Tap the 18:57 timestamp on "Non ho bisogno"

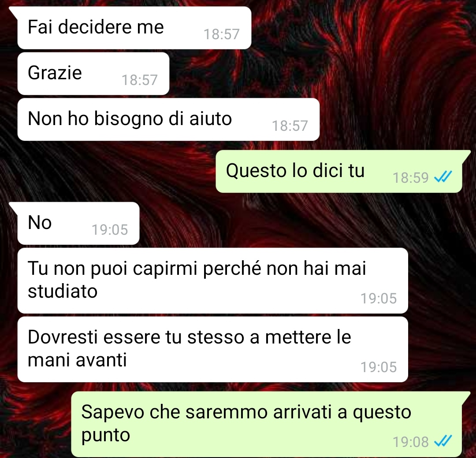click(290, 126)
